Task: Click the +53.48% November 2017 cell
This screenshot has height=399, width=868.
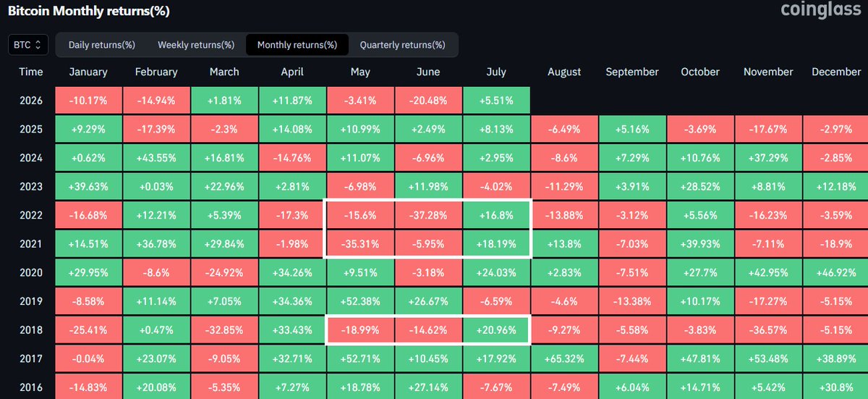Action: tap(768, 359)
